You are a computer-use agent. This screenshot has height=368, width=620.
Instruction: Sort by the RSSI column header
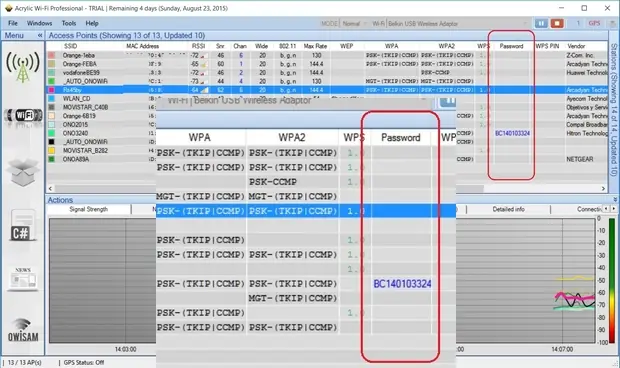tap(198, 46)
